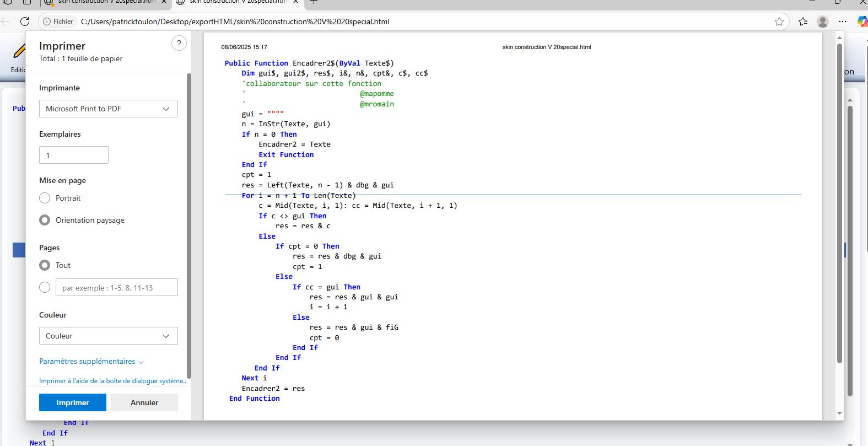
Task: Click the background page scrollbar on the right edge
Action: (850, 251)
